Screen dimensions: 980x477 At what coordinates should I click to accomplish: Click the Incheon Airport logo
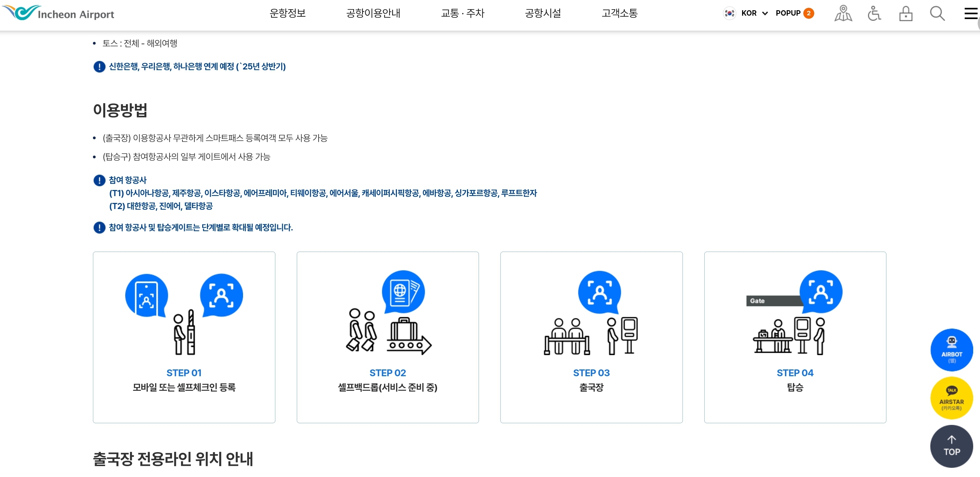point(59,13)
